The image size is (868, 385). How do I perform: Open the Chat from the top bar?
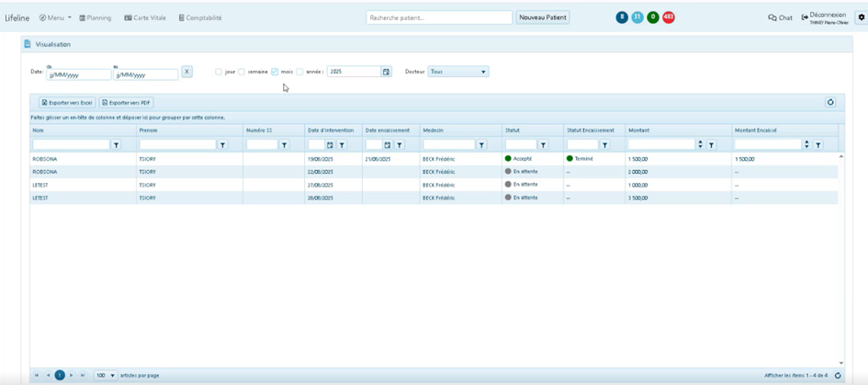pos(781,17)
